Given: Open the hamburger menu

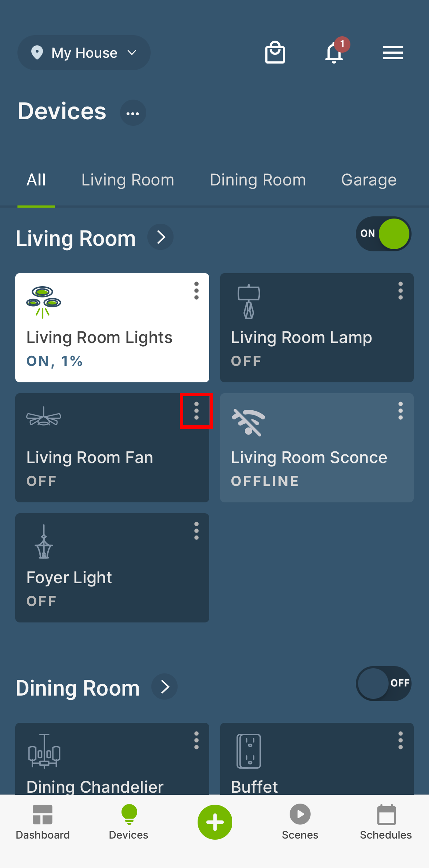Looking at the screenshot, I should point(393,53).
